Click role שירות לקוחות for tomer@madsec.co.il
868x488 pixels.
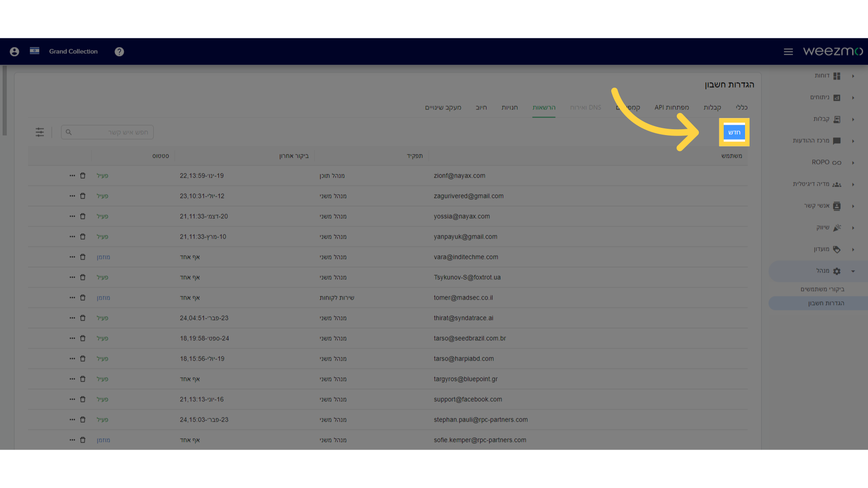pyautogui.click(x=337, y=298)
